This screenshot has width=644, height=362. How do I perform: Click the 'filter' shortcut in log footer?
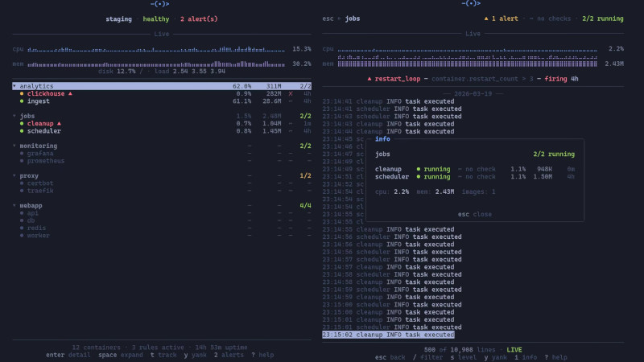pyautogui.click(x=430, y=357)
